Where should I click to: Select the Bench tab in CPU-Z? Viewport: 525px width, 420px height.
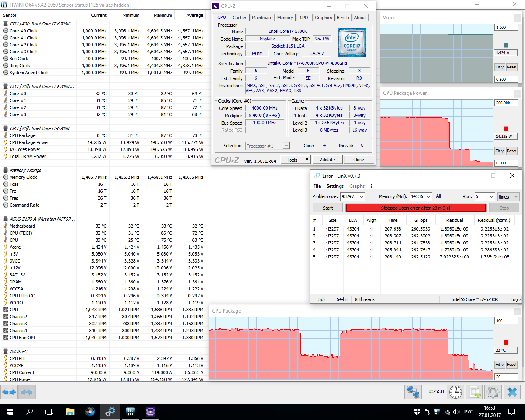[343, 18]
